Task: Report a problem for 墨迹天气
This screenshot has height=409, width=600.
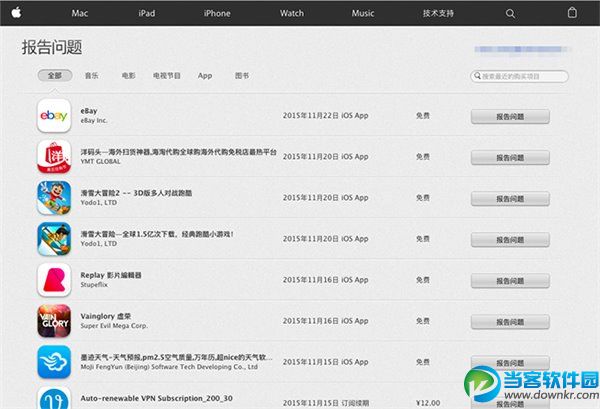Action: (510, 363)
